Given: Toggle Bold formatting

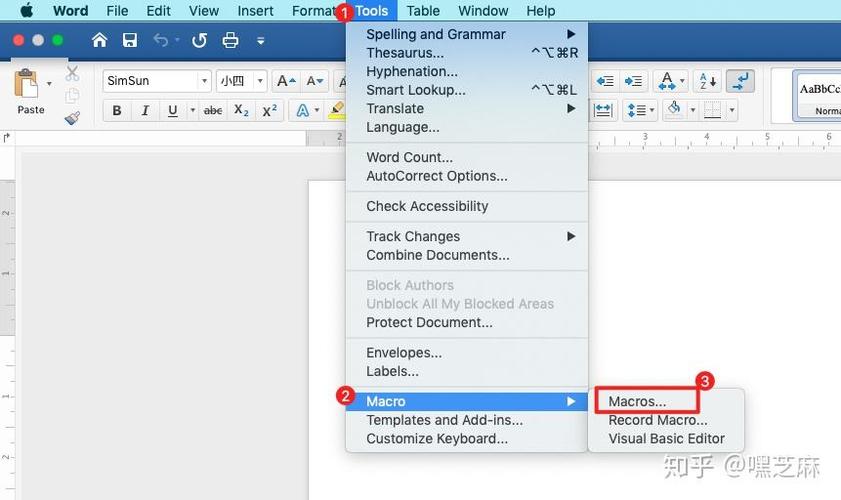Looking at the screenshot, I should (x=116, y=111).
